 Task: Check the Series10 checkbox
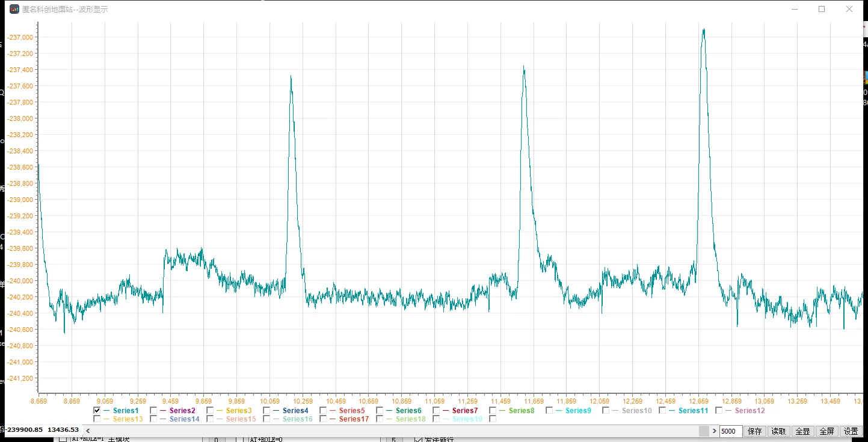coord(606,411)
